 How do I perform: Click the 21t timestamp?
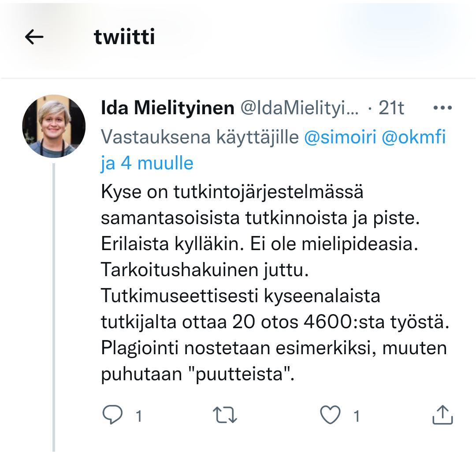pos(391,108)
